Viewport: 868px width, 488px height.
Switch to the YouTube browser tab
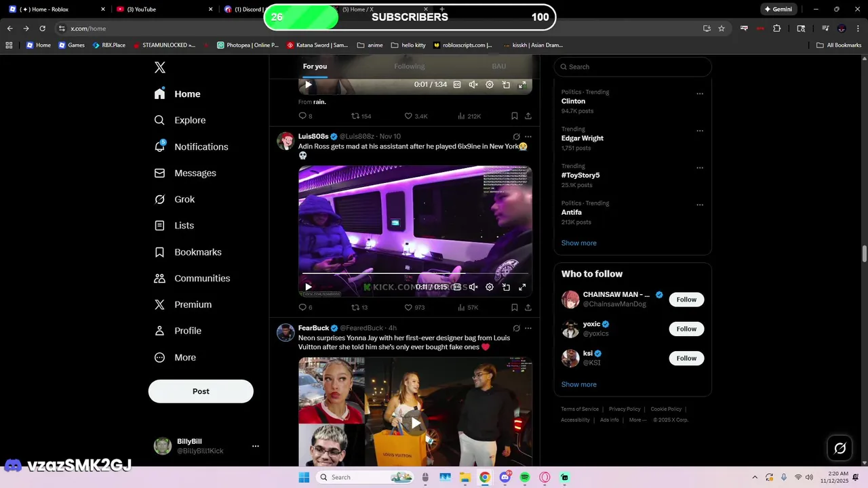tap(163, 9)
